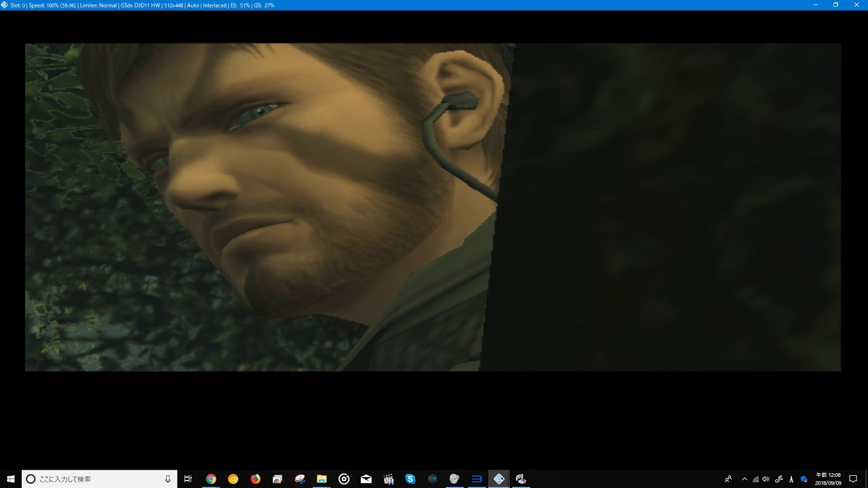This screenshot has height=488, width=868.
Task: Select the active PCSX2 emulator taskbar icon
Action: (499, 479)
